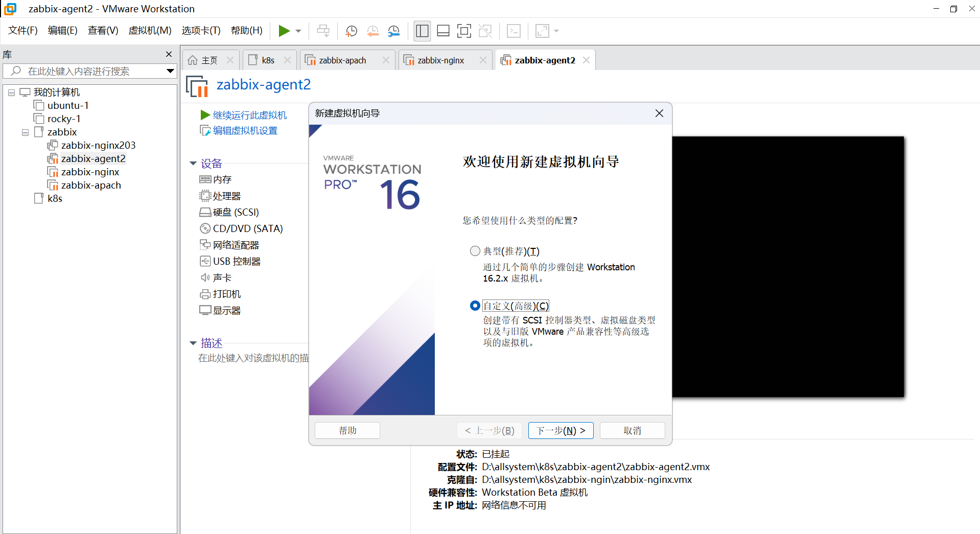
Task: Open the console view terminal icon
Action: (x=514, y=31)
